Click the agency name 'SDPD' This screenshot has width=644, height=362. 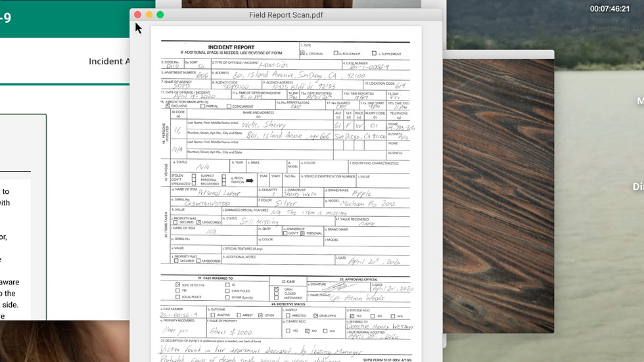pyautogui.click(x=181, y=86)
